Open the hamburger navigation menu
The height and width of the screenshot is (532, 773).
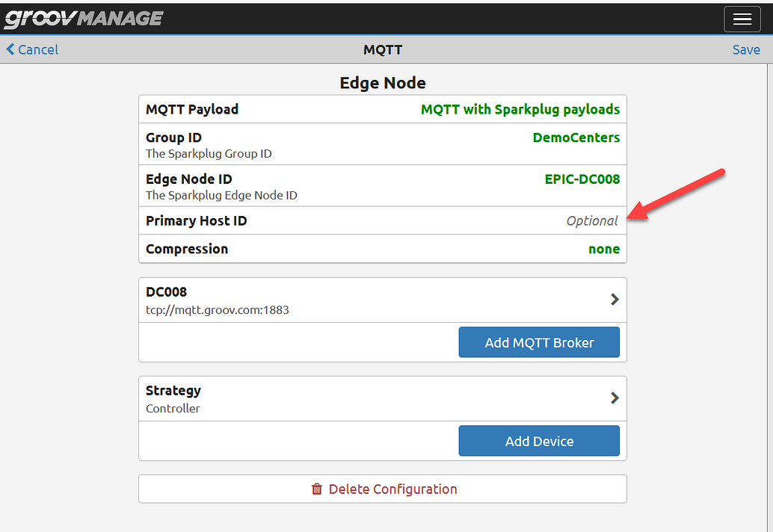(x=742, y=19)
